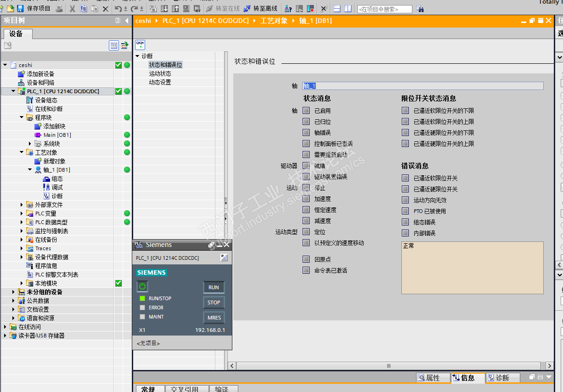
Task: Toggle the project tree overview icon
Action: click(114, 45)
